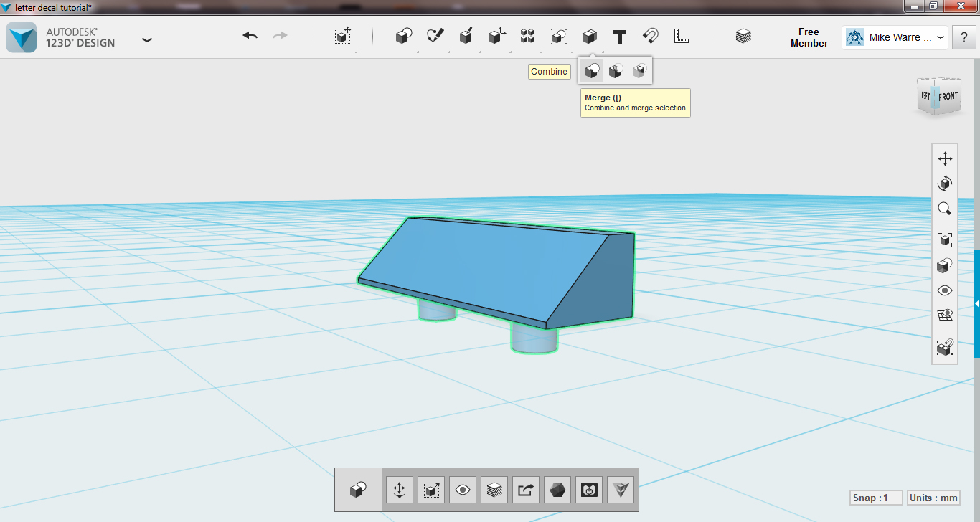Open the Materials panel from top toolbar

click(743, 36)
